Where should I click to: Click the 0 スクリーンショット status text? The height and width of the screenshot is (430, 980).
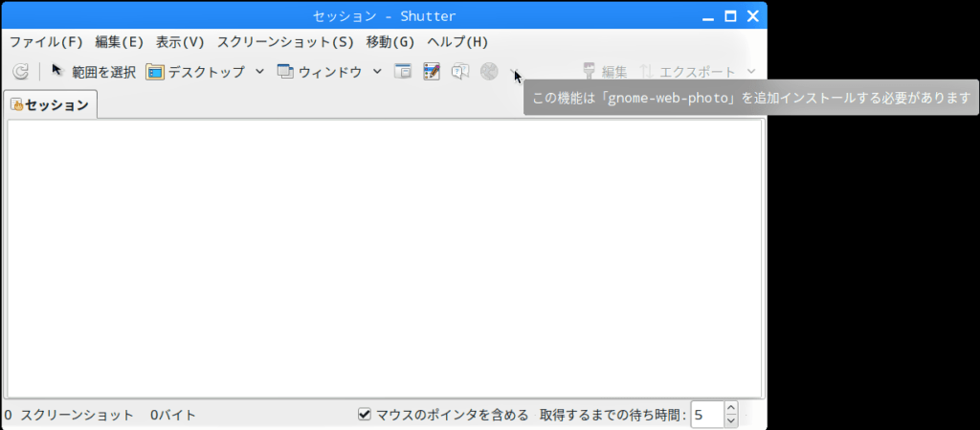click(x=69, y=415)
